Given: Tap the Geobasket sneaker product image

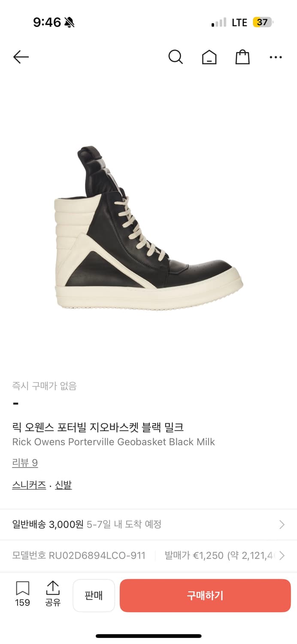Looking at the screenshot, I should (x=148, y=228).
